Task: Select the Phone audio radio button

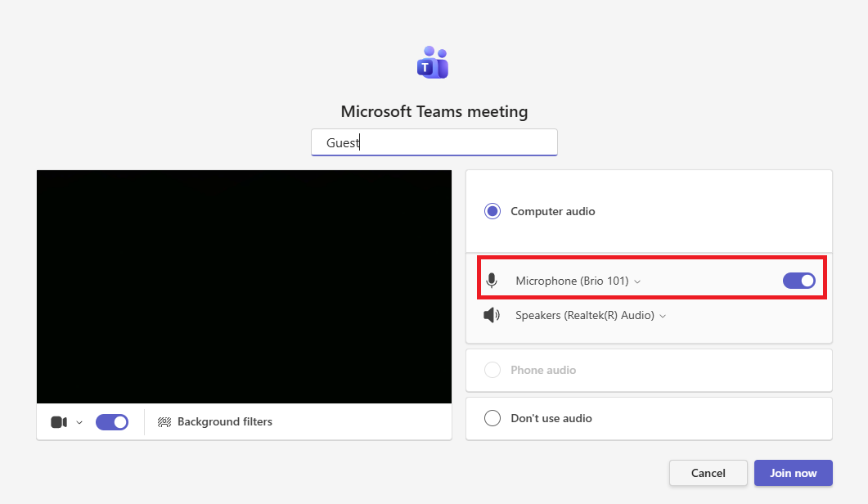Action: 492,370
